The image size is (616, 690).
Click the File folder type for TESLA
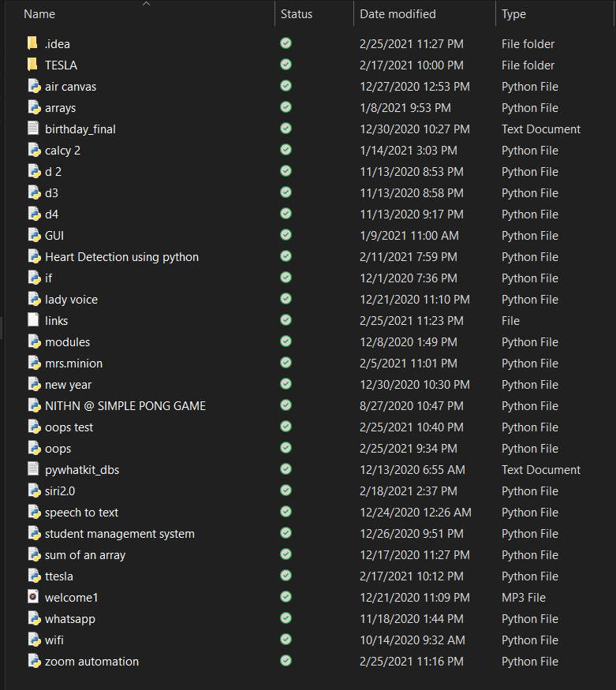[528, 65]
